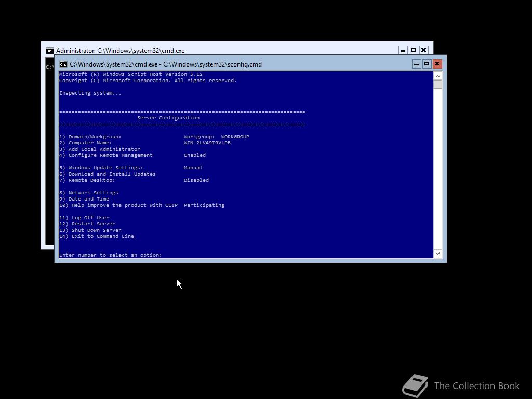The width and height of the screenshot is (532, 399).
Task: Click the scrollbar down arrow
Action: click(437, 254)
